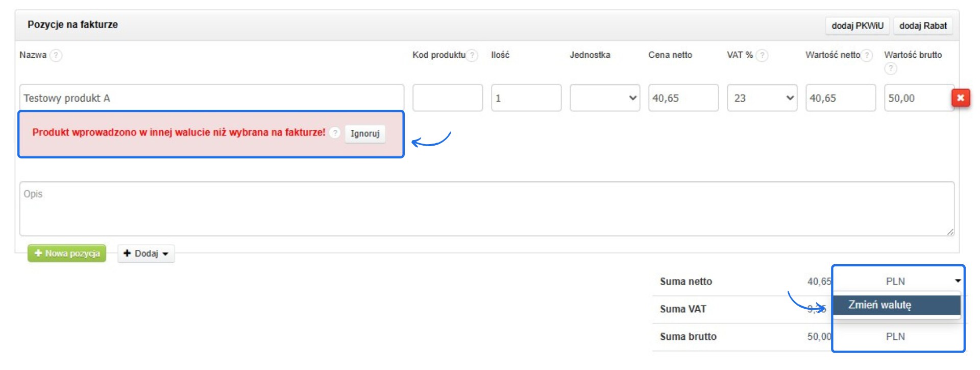
Task: Click the Cena netto field with 40,65
Action: pos(683,98)
